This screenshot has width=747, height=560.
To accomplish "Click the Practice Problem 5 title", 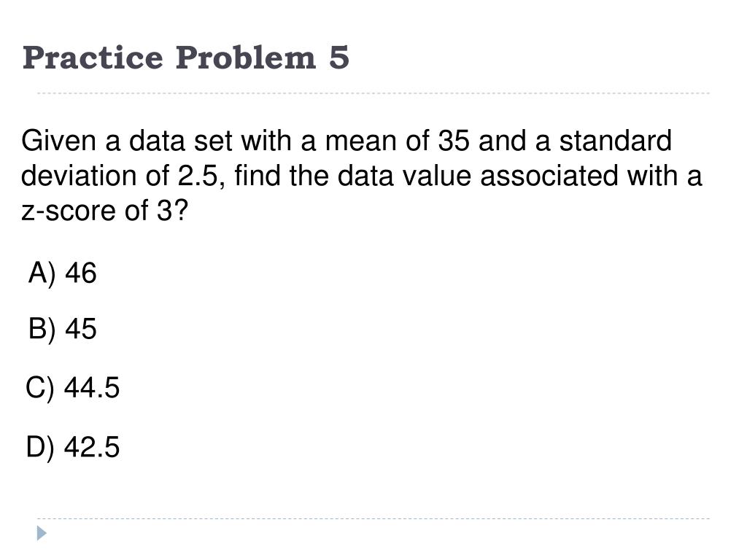I will [x=186, y=58].
